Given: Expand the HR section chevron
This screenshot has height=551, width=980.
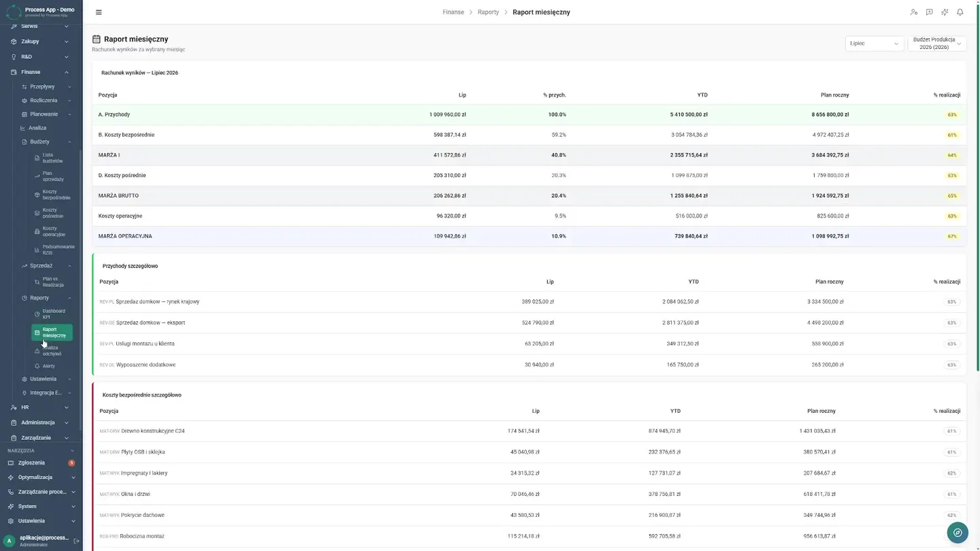Looking at the screenshot, I should (x=66, y=407).
